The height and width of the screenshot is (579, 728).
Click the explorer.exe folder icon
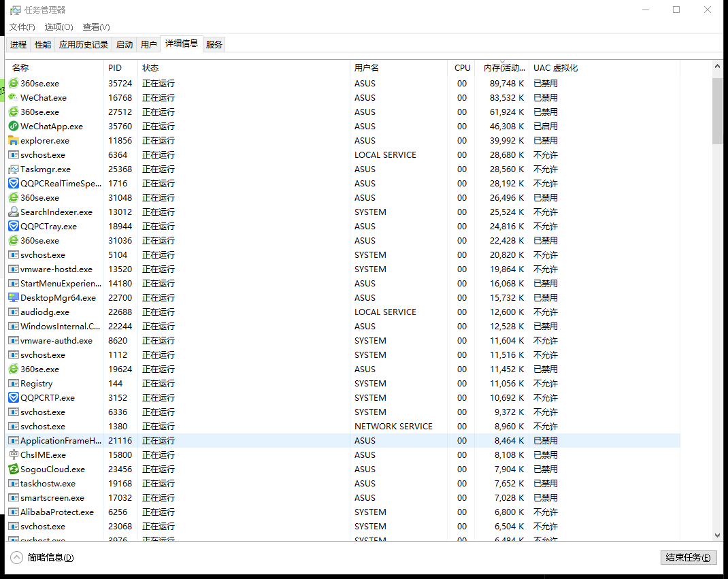[x=14, y=141]
